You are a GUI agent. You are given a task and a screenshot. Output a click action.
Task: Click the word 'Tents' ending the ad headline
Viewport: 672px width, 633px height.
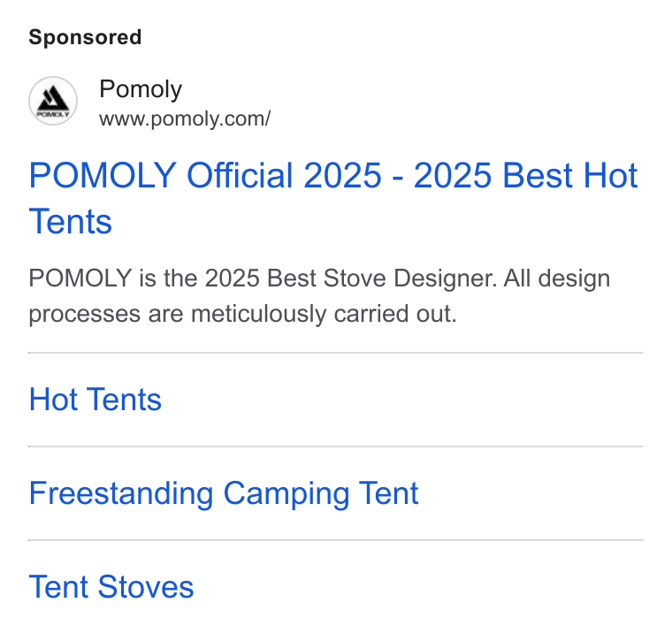[x=70, y=222]
